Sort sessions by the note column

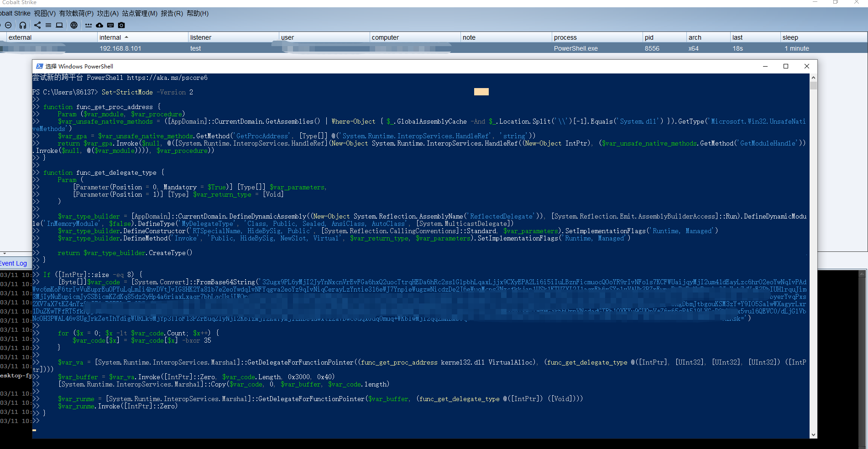click(506, 37)
